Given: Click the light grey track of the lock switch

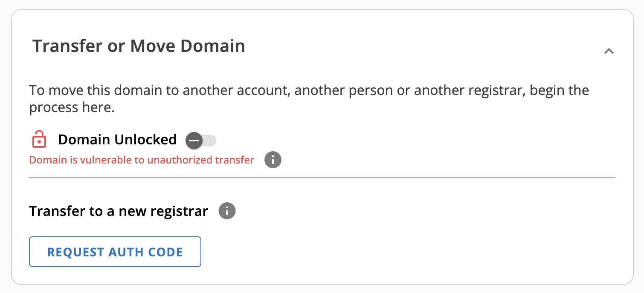Looking at the screenshot, I should [210, 140].
